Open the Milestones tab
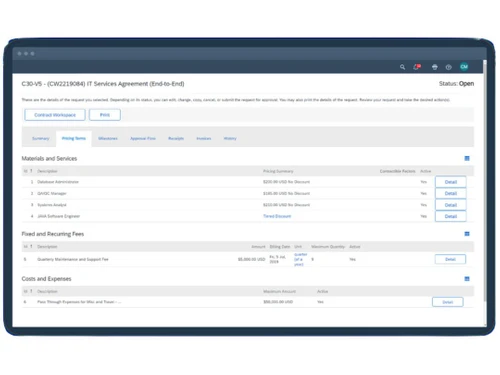The width and height of the screenshot is (500, 375). (x=108, y=138)
